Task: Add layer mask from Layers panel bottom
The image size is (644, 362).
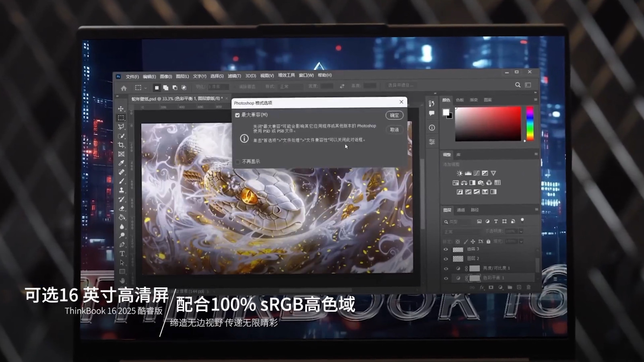Action: [491, 287]
